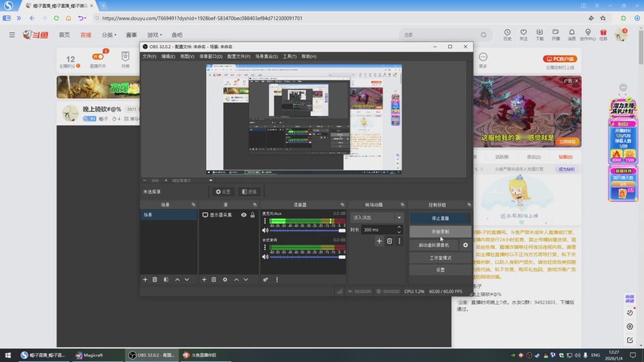Open the 分类 dropdown on Douyu navigation
644x362 pixels.
point(109,35)
